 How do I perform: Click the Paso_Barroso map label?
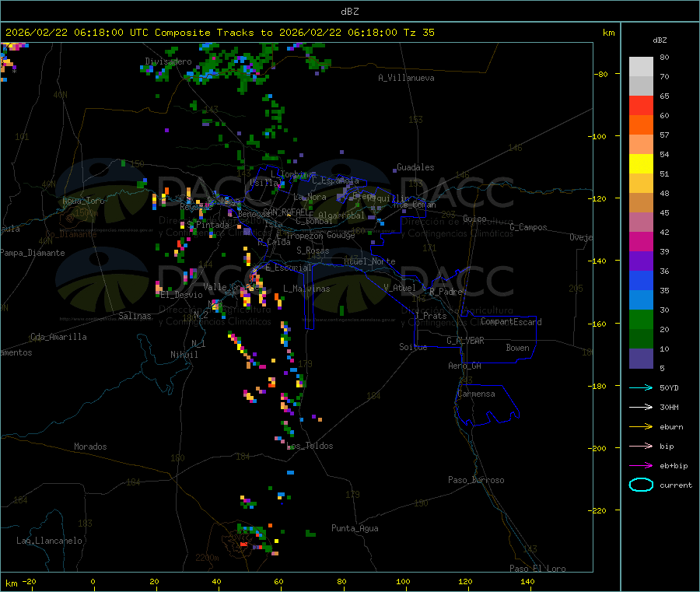476,480
